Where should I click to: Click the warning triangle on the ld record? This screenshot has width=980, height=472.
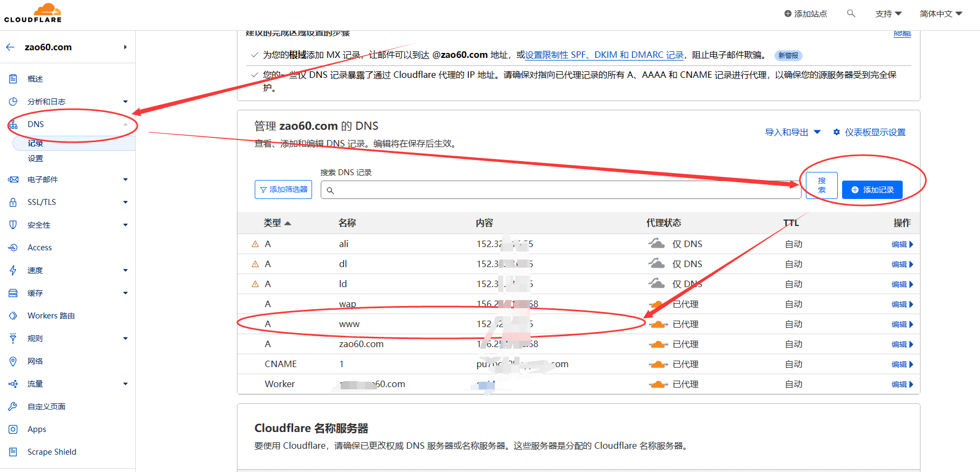pos(255,284)
